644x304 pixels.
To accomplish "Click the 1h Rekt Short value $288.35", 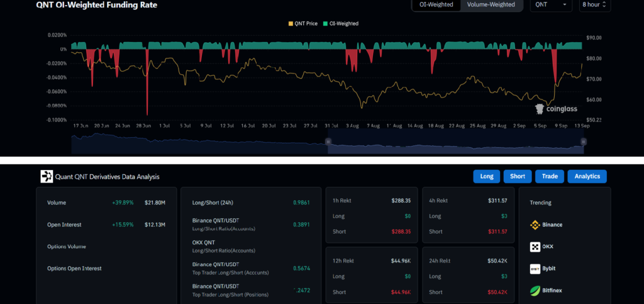I will coord(401,232).
